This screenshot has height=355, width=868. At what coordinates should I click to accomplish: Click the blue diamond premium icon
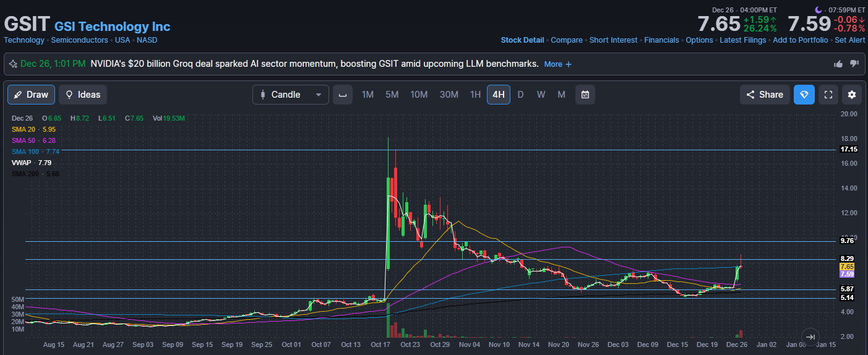click(x=804, y=95)
